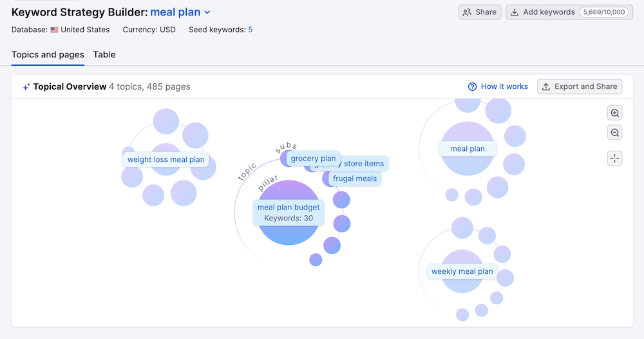Screen dimensions: 644x339
Task: Click the 4 topics, 485 pages text
Action: pos(149,87)
